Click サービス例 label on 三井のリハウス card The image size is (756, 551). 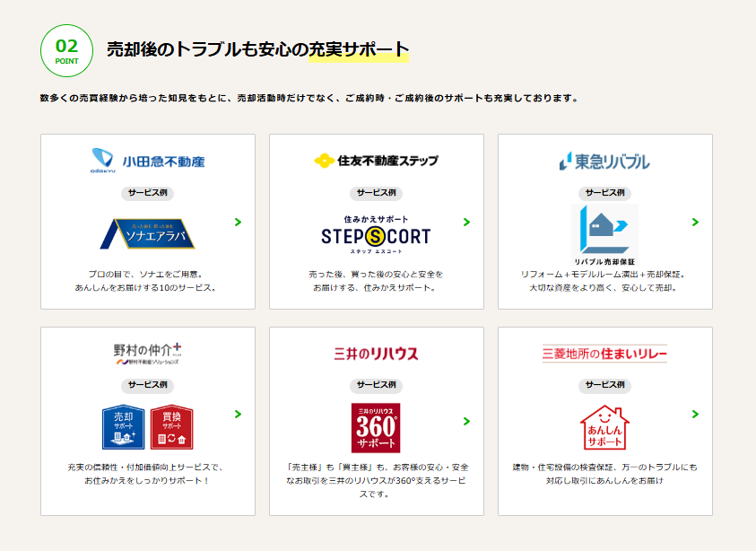coord(376,385)
